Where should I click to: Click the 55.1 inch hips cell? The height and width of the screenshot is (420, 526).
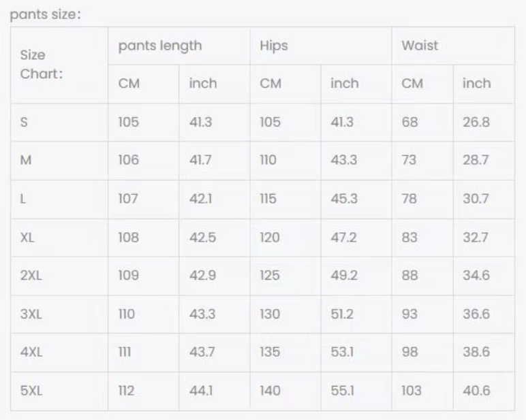pyautogui.click(x=356, y=391)
